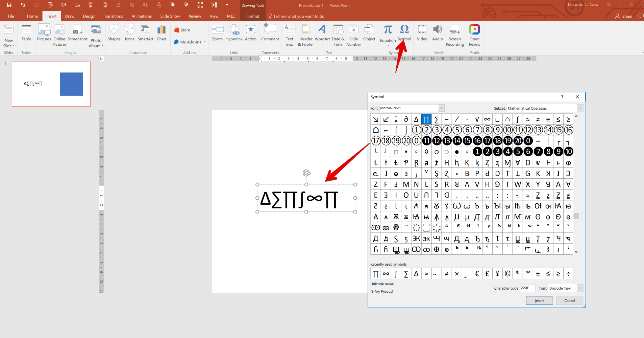Cancel the Symbol dialog
The height and width of the screenshot is (338, 644).
click(569, 300)
